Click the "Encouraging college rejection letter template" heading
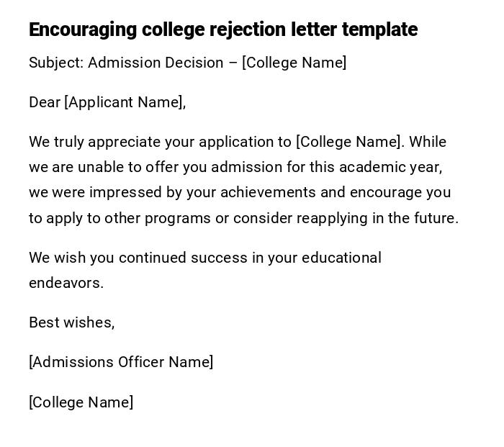Screen dimensions: 504x447 pos(223,30)
